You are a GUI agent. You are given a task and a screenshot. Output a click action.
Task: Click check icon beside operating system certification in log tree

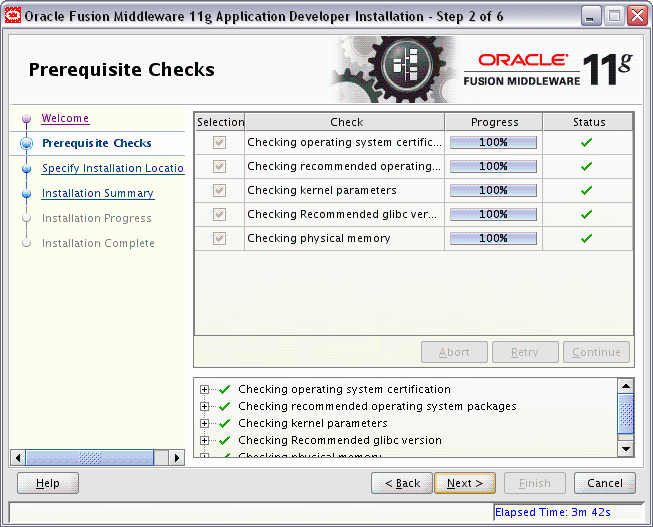tap(224, 390)
